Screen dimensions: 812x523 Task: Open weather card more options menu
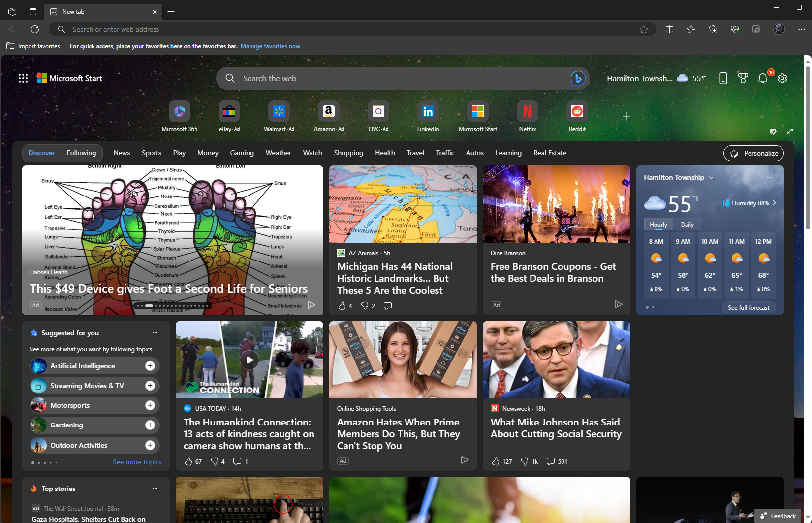[769, 177]
